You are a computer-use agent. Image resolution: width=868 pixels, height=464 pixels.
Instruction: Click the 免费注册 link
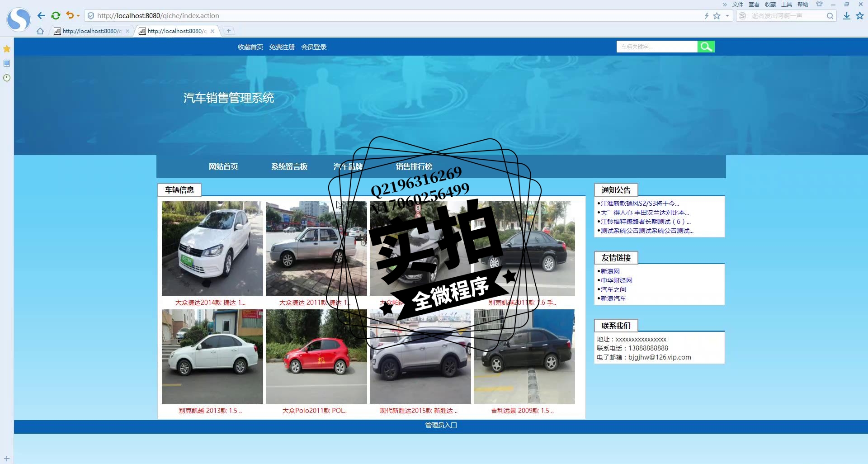tap(282, 47)
